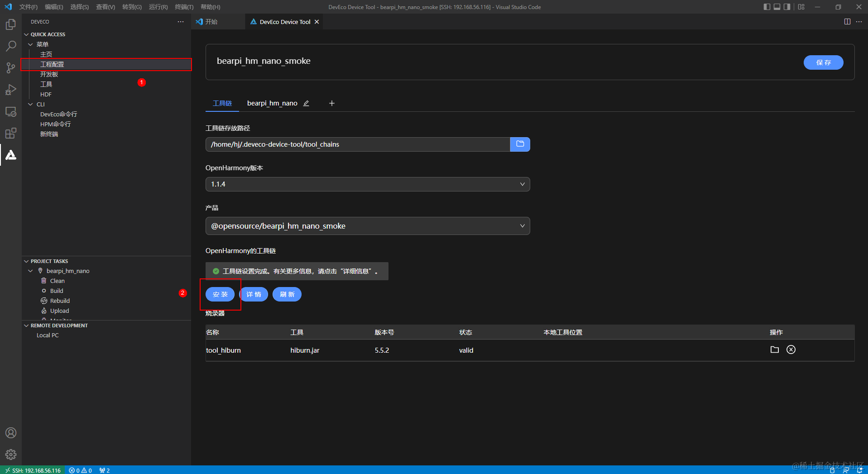Open the Manage gear icon
This screenshot has height=474, width=868.
coord(11,455)
